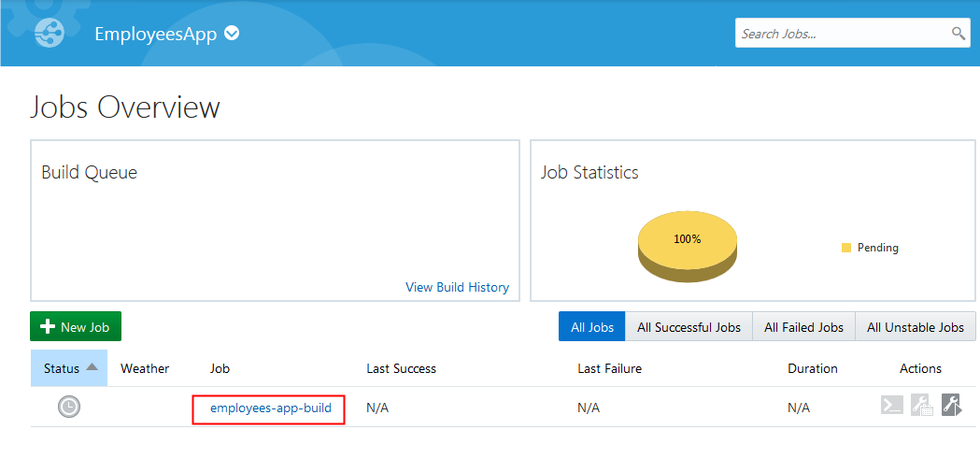
Task: Click the Duration column header
Action: 812,368
